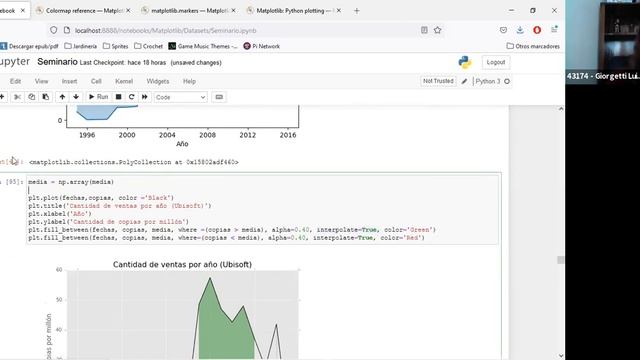Open the Help menu

click(x=189, y=81)
